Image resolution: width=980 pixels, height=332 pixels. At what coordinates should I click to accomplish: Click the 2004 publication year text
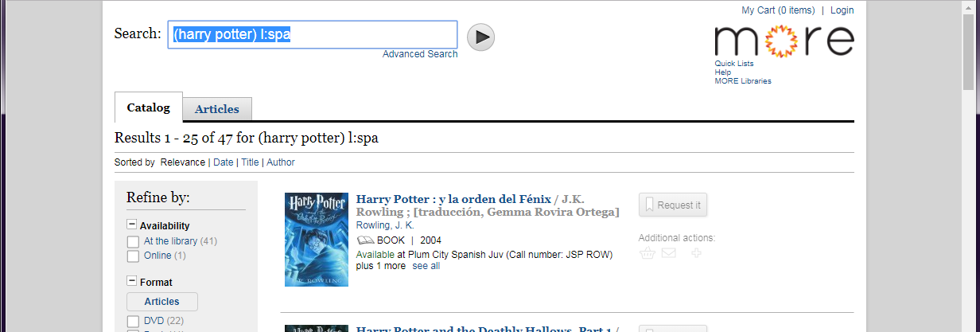point(431,240)
